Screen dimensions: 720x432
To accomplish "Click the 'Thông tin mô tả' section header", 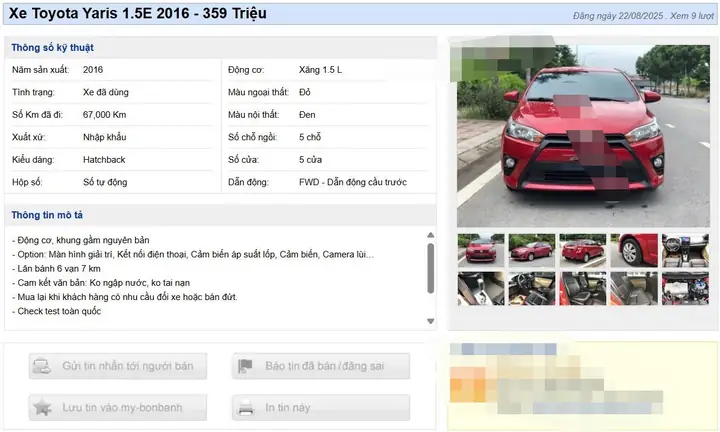I will [47, 215].
